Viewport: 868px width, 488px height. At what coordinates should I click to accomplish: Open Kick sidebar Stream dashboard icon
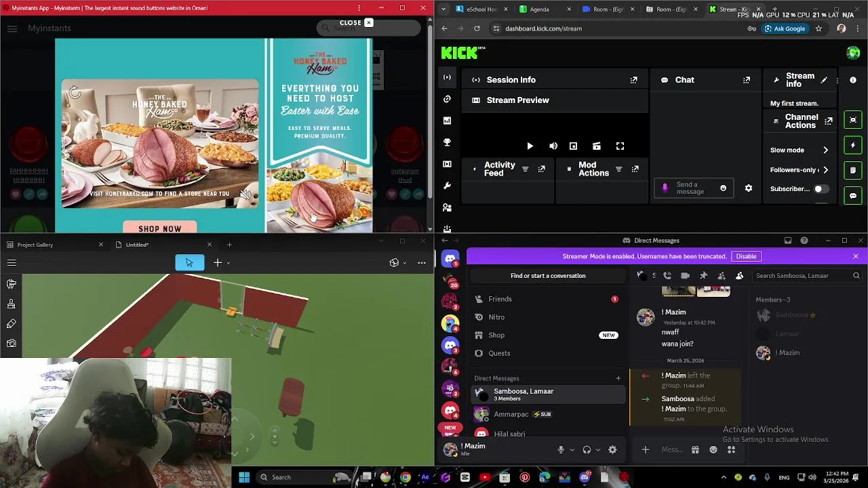tap(447, 77)
